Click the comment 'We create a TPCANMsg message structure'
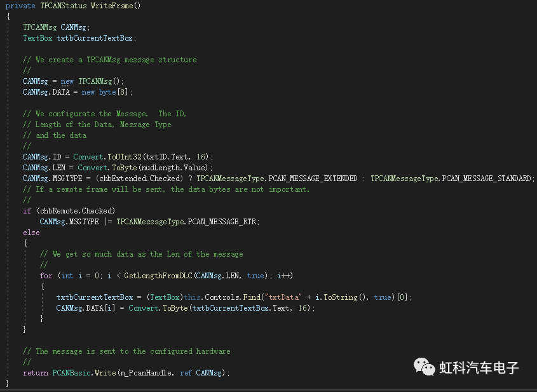 116,60
